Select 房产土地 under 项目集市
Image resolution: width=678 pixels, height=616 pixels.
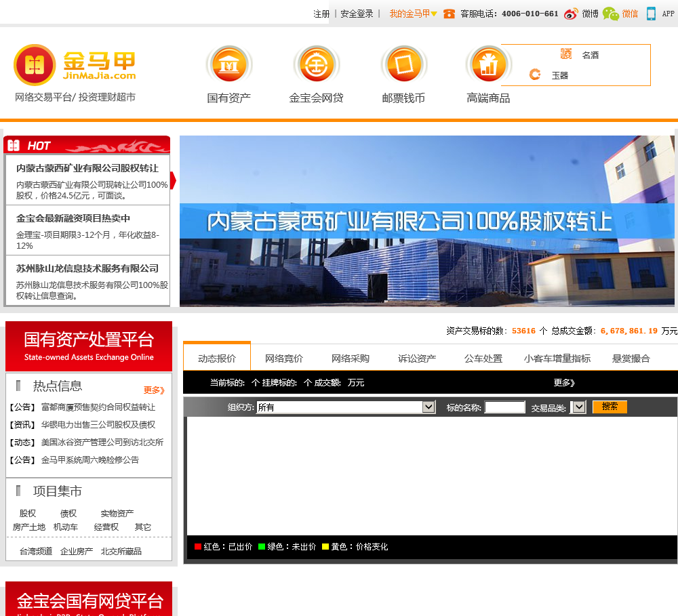pos(29,527)
